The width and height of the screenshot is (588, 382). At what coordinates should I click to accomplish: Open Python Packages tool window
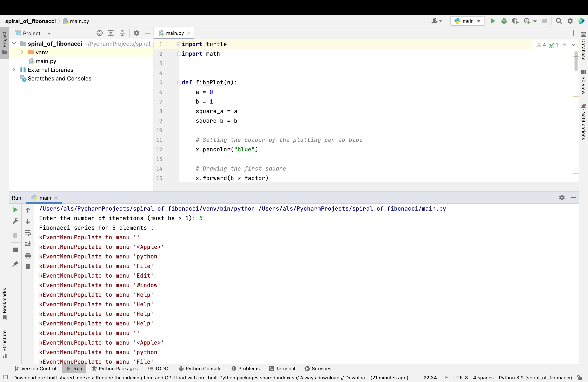pyautogui.click(x=114, y=369)
